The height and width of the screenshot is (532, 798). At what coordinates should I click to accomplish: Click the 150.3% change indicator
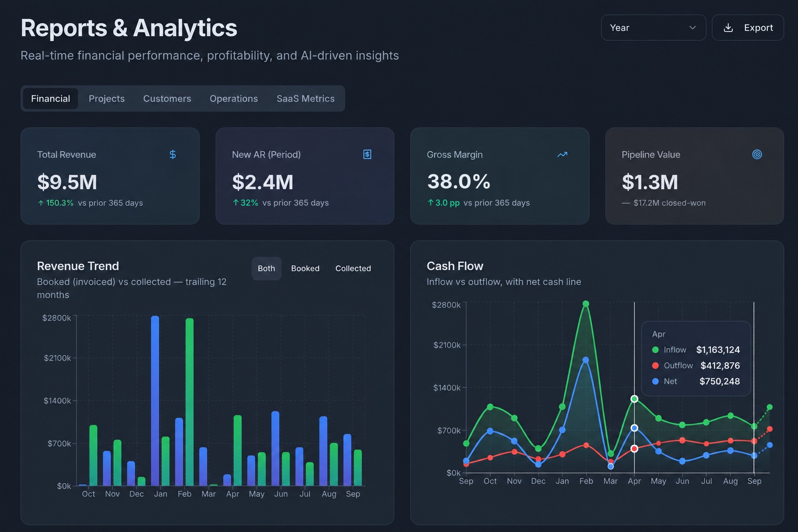pyautogui.click(x=56, y=203)
